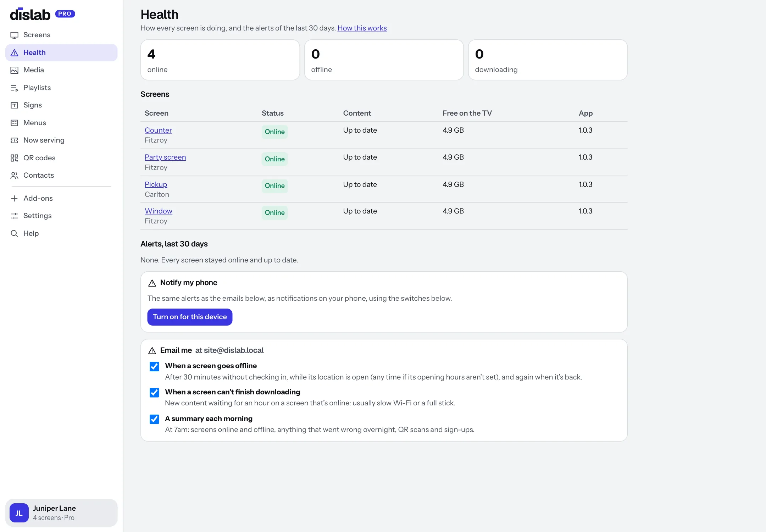Click the PRO badge next to logo
This screenshot has height=532, width=766.
[65, 14]
